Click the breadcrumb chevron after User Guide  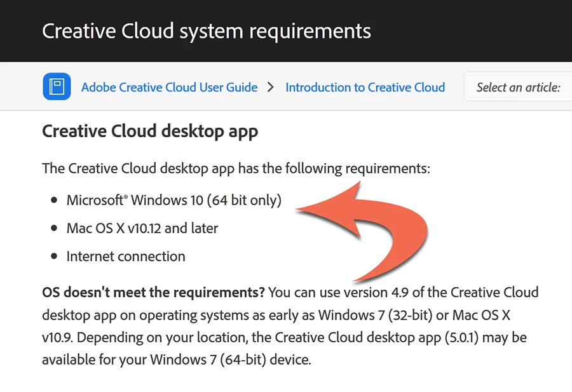271,87
